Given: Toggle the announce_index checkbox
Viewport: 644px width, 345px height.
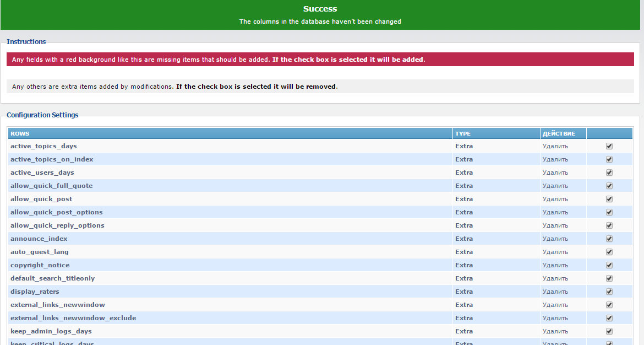Looking at the screenshot, I should click(609, 239).
